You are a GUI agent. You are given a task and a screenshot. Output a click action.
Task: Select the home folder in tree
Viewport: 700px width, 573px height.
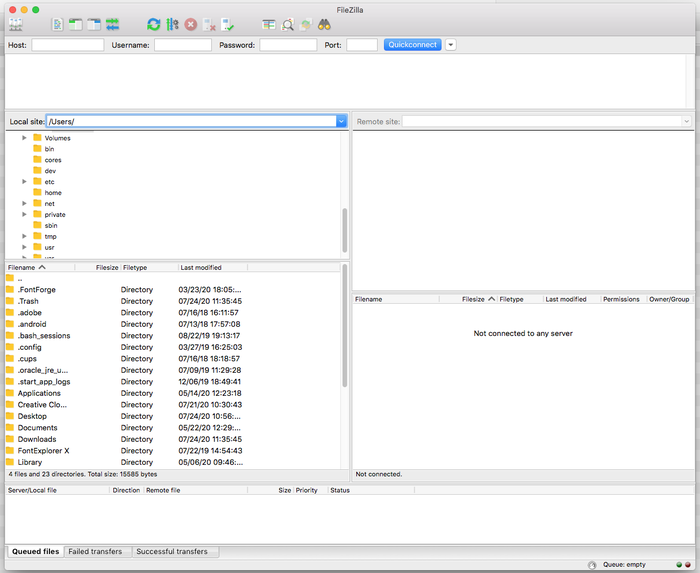[x=47, y=193]
